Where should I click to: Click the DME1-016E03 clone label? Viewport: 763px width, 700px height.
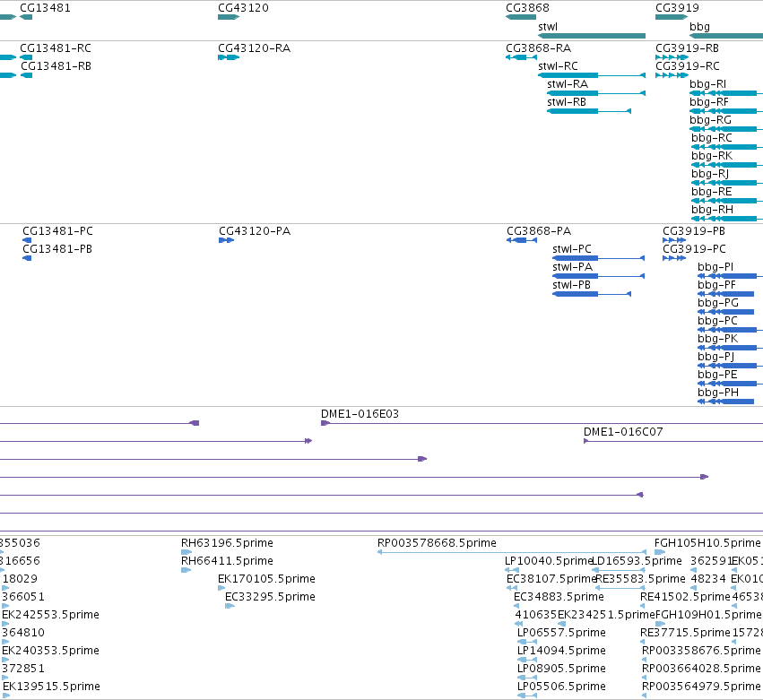point(360,414)
